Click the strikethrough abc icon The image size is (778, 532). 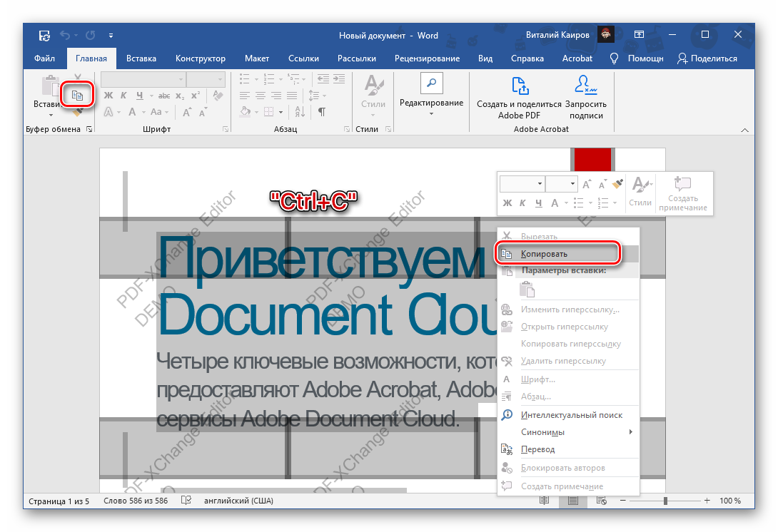coord(163,95)
